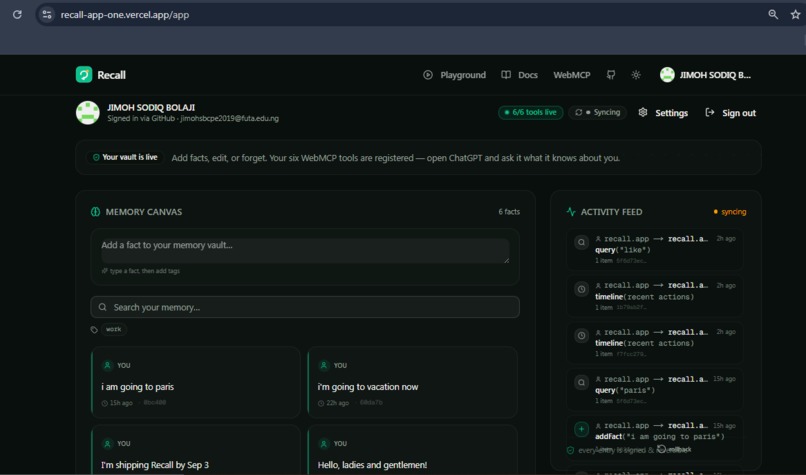This screenshot has height=475, width=806.
Task: Go to the WebMCP page
Action: pos(572,75)
